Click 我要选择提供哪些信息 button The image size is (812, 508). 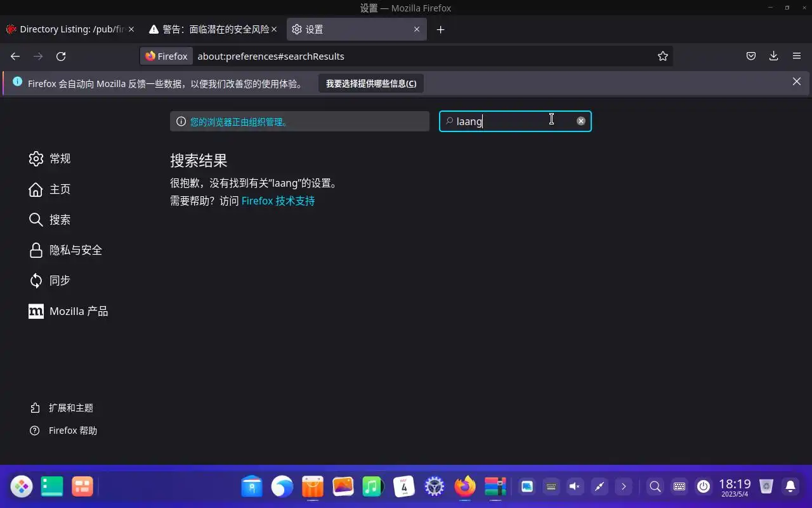coord(371,83)
